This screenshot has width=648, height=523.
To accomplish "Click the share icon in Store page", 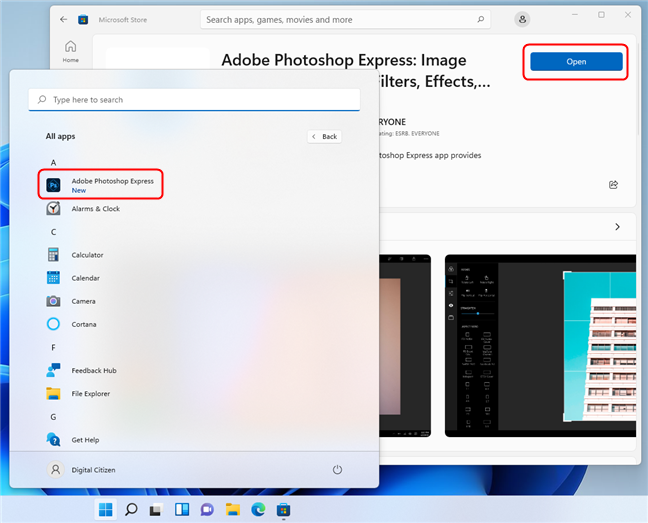I will (613, 185).
